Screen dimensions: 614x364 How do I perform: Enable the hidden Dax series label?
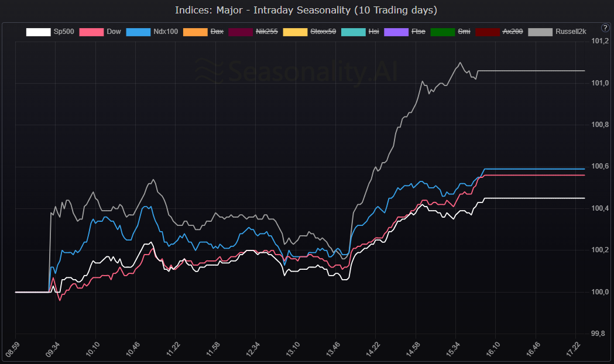217,32
